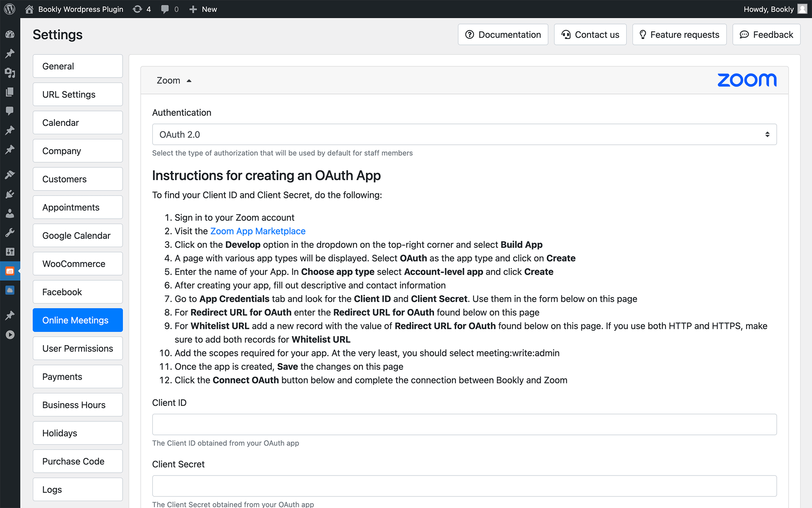Select the Bookly calendar icon in sidebar
Screen dimensions: 812x508
[x=10, y=271]
